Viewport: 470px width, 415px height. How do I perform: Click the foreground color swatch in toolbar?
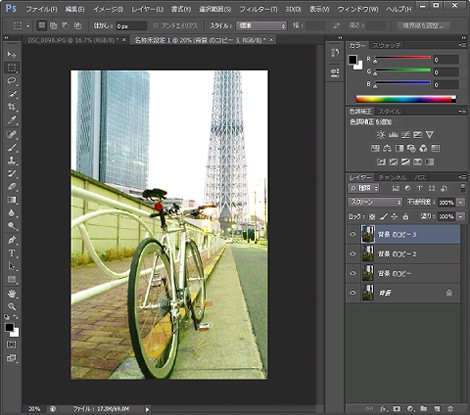[x=9, y=328]
